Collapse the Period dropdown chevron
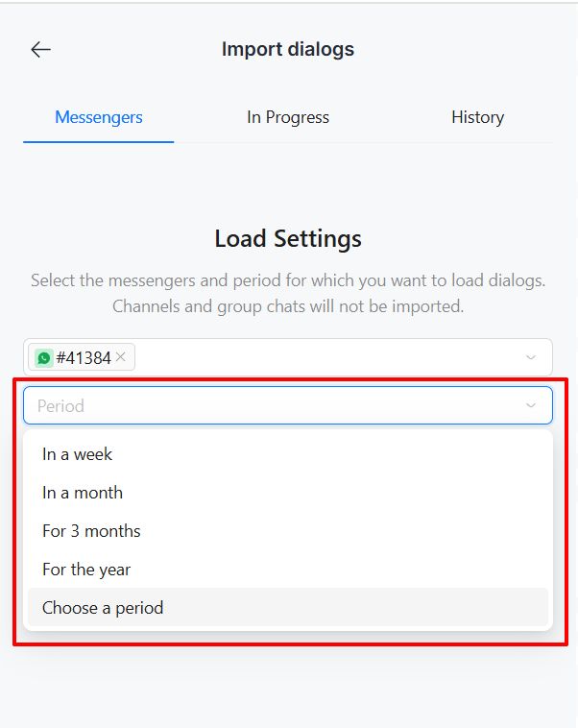 pyautogui.click(x=531, y=406)
